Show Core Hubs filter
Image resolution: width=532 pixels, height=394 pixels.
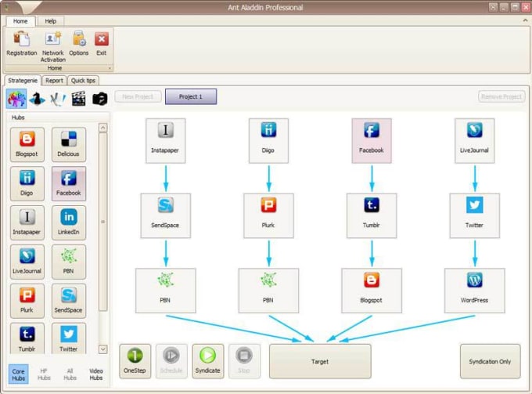point(18,374)
